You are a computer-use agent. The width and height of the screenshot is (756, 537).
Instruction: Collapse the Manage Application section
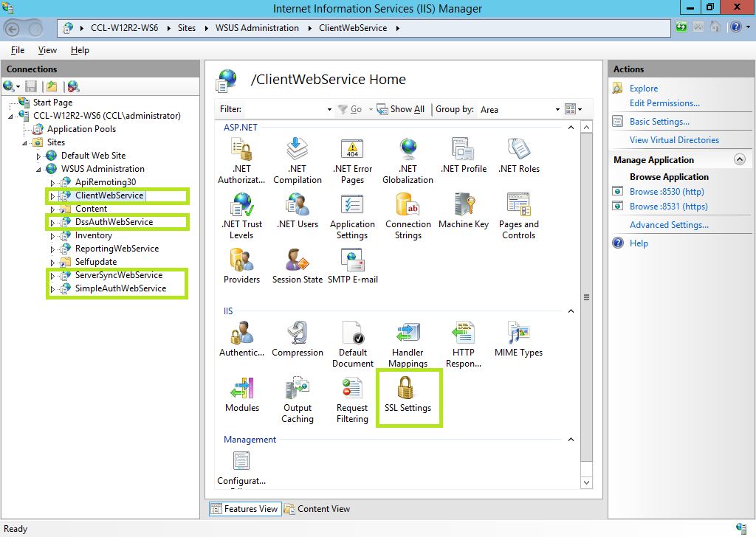coord(740,159)
